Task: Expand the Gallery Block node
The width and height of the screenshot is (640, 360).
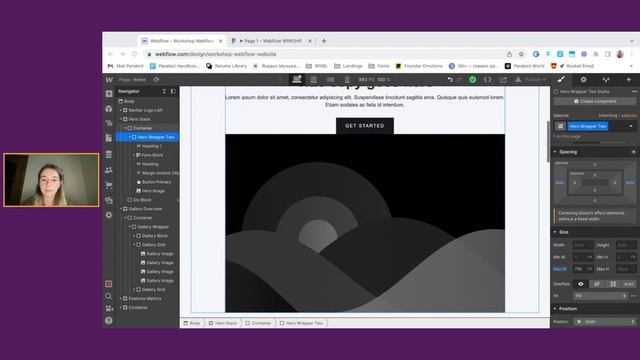Action: point(134,236)
